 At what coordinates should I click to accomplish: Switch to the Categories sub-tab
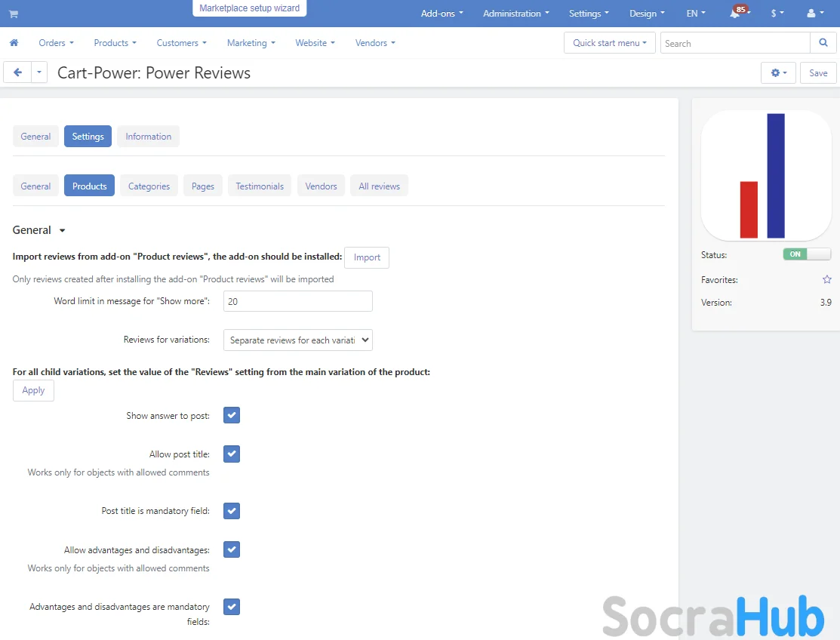pos(149,186)
